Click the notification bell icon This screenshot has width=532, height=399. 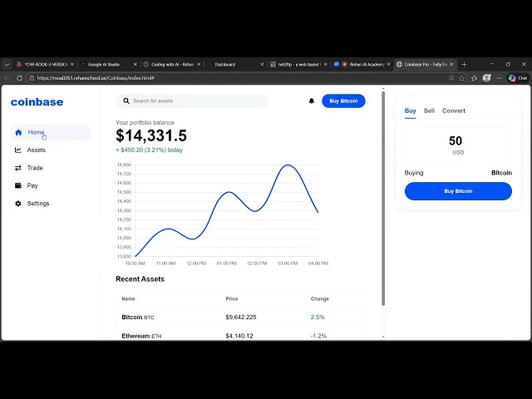tap(312, 101)
